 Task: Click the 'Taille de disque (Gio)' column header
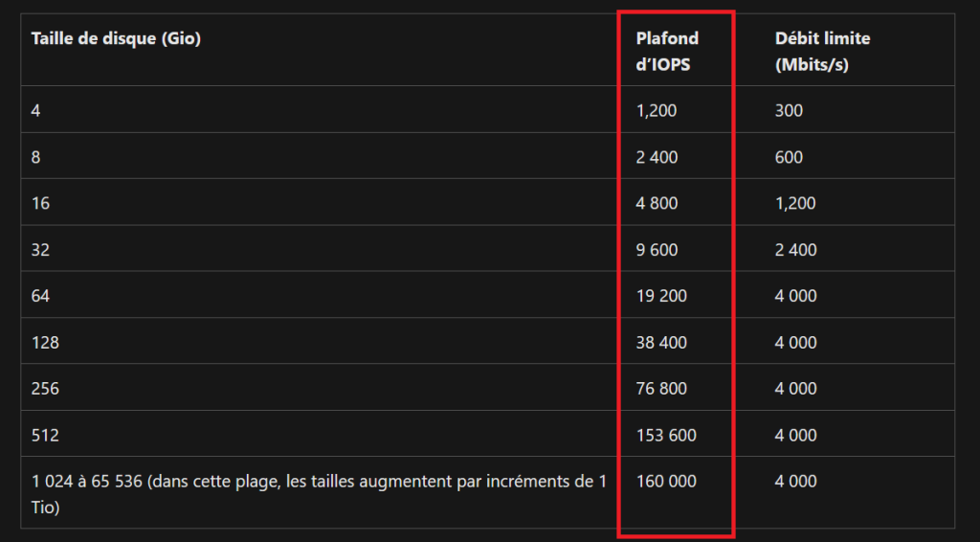coord(116,38)
